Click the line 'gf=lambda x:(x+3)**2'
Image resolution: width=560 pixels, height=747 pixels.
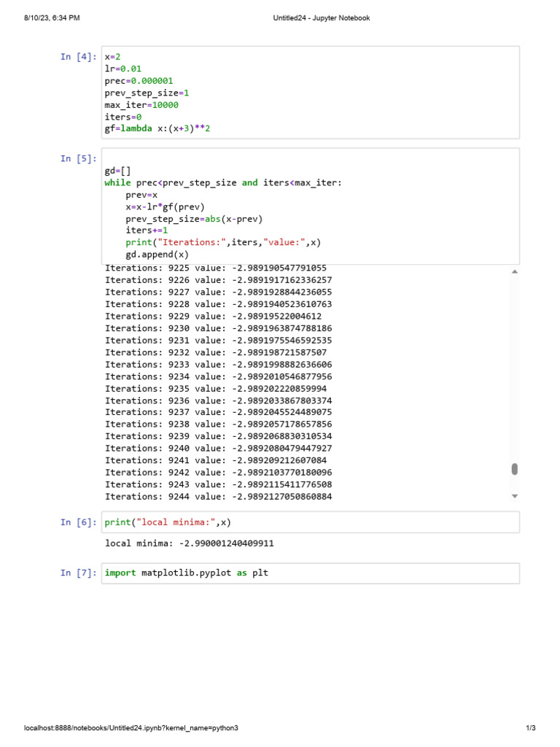pos(157,128)
